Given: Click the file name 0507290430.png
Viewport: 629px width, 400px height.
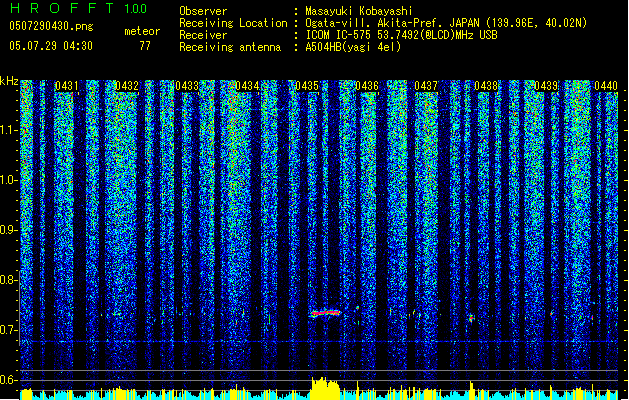Looking at the screenshot, I should (51, 26).
